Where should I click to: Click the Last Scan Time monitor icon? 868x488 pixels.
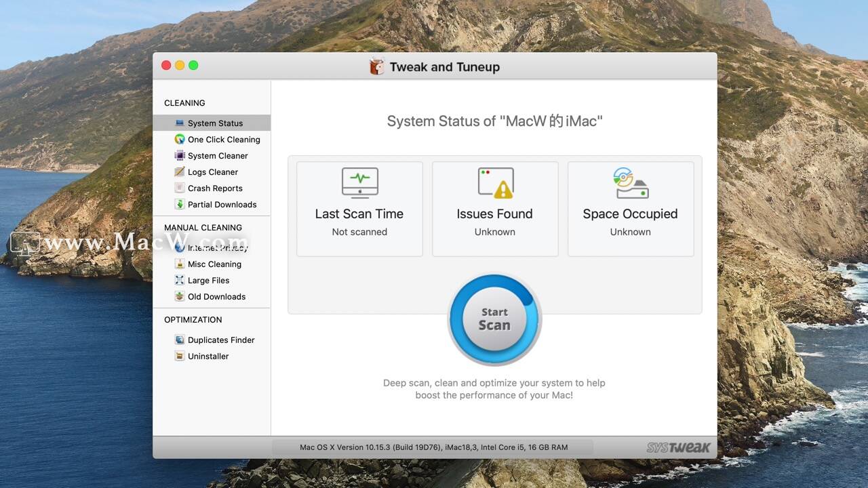(359, 182)
